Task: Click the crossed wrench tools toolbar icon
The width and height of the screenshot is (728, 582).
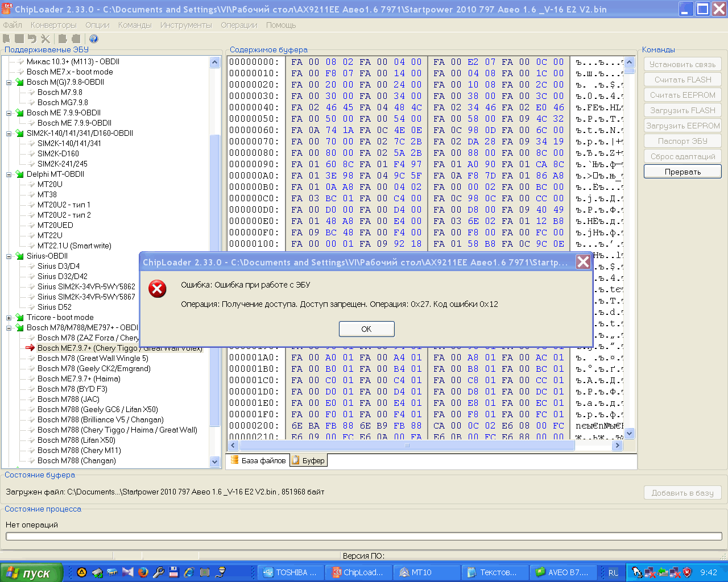Action: tap(45, 39)
